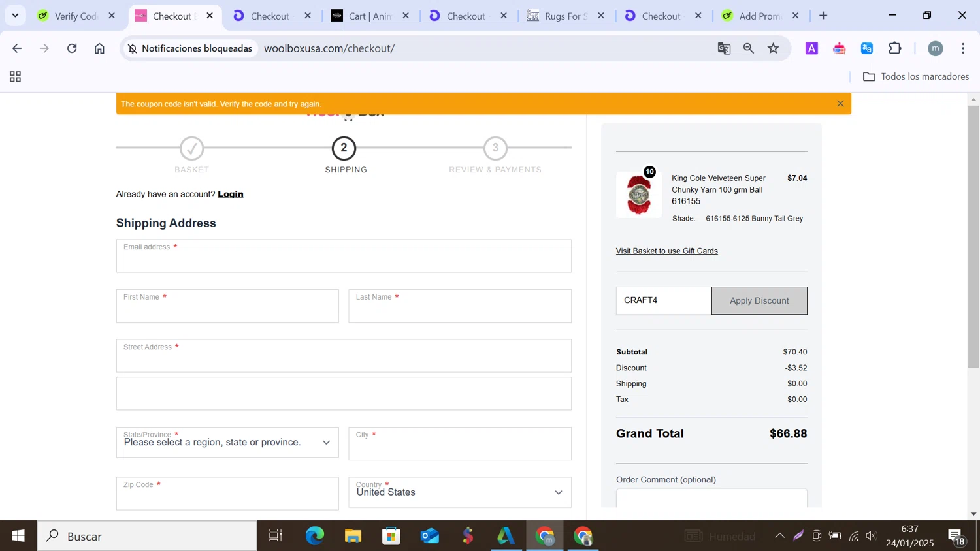Click the Order Comment text box
The width and height of the screenshot is (980, 551).
tap(711, 498)
